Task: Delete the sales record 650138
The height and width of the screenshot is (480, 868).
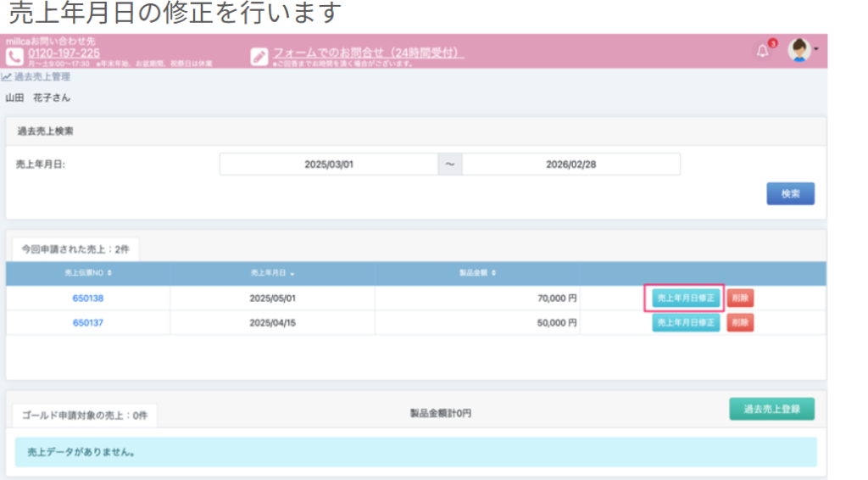Action: click(740, 299)
